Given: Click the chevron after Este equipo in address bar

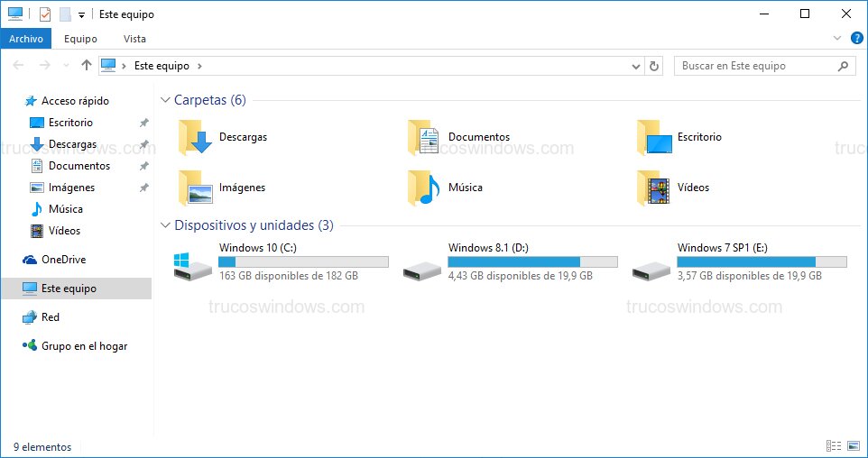Looking at the screenshot, I should [199, 66].
